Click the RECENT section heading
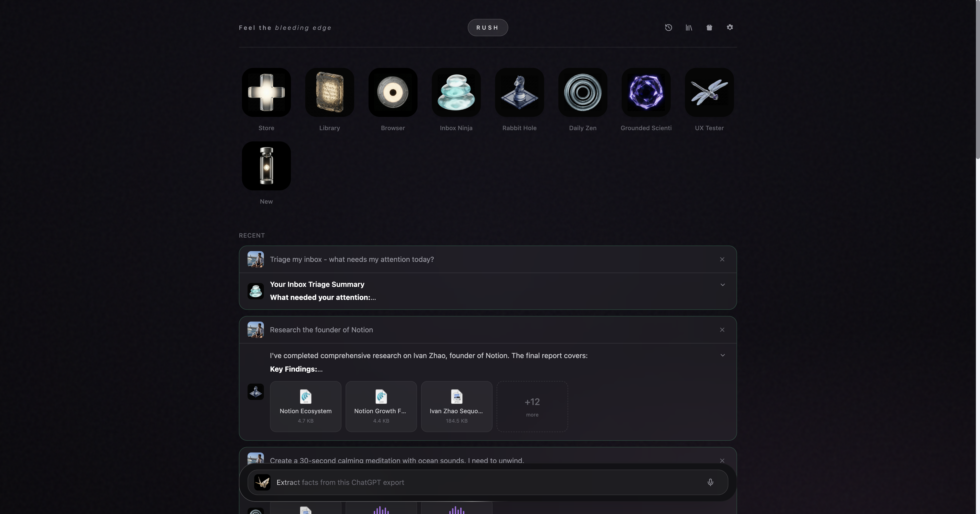 (252, 236)
